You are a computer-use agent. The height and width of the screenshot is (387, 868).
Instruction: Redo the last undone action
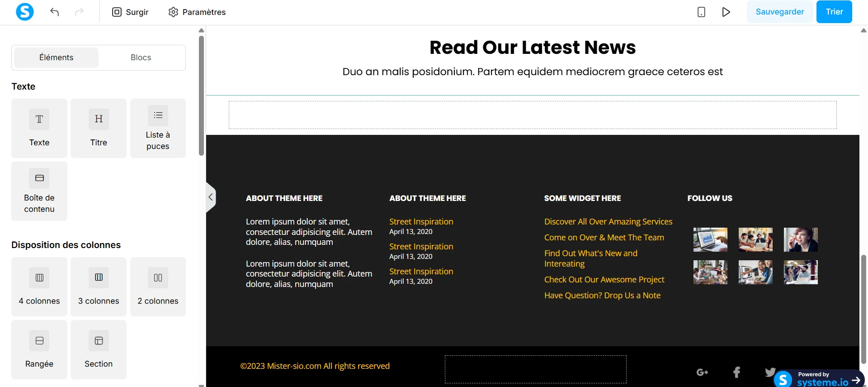[x=79, y=12]
